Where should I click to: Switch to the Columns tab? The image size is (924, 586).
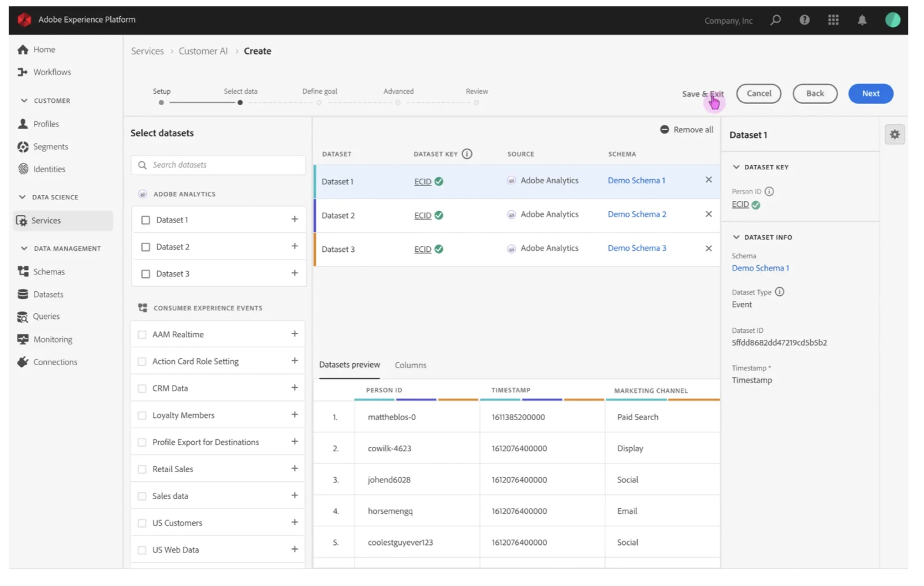pos(411,365)
